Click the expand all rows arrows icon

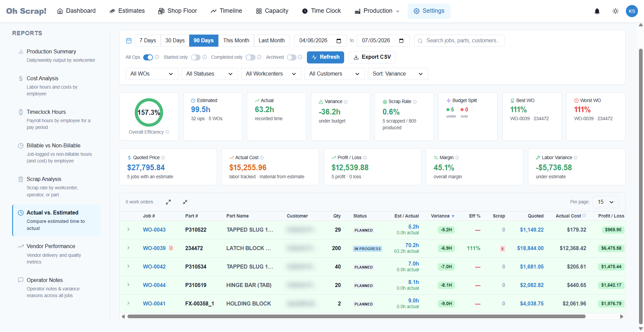click(168, 202)
